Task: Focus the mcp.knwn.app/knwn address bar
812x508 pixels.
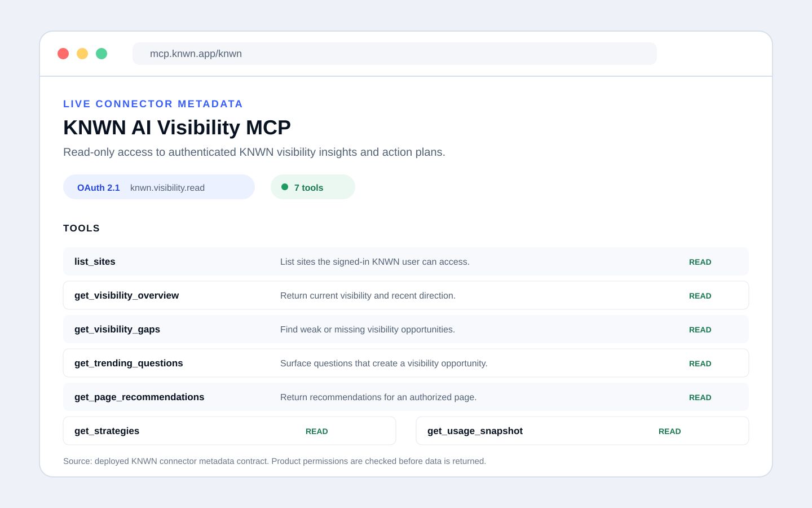Action: 395,54
